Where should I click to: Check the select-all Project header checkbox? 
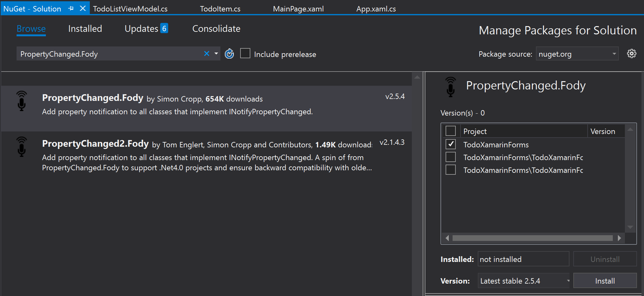[x=451, y=131]
